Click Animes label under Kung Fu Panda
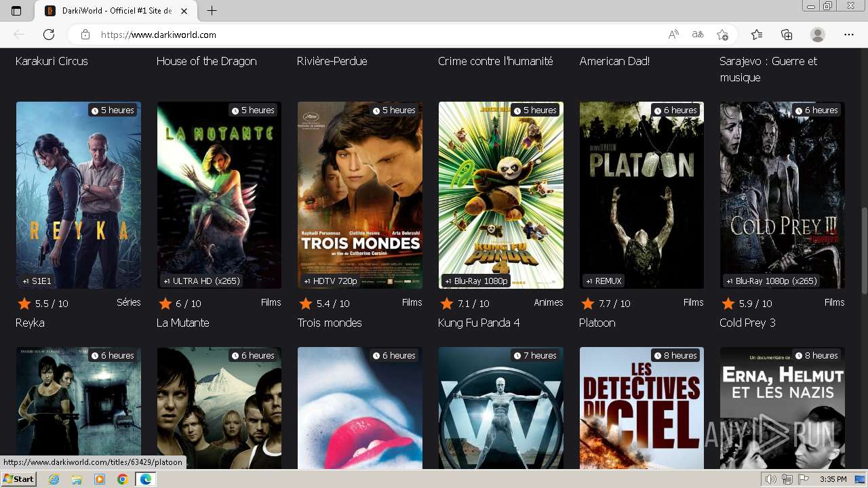Image resolution: width=868 pixels, height=488 pixels. point(549,302)
